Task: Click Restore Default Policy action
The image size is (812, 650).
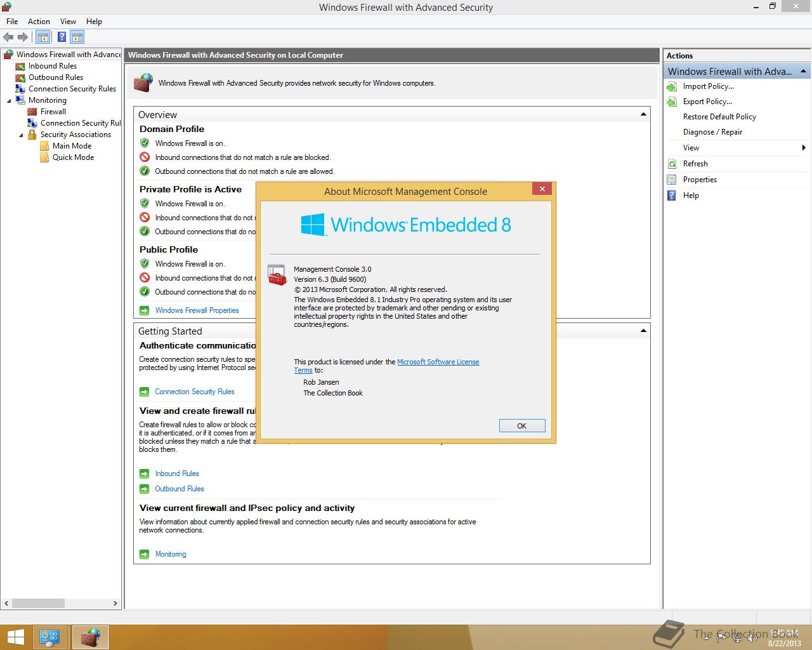Action: coord(719,117)
